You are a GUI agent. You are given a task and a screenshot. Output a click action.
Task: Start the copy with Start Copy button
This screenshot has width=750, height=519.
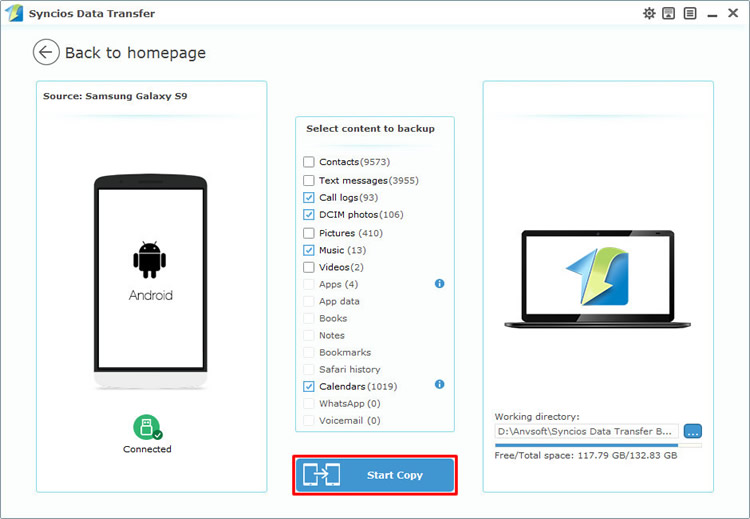coord(375,475)
